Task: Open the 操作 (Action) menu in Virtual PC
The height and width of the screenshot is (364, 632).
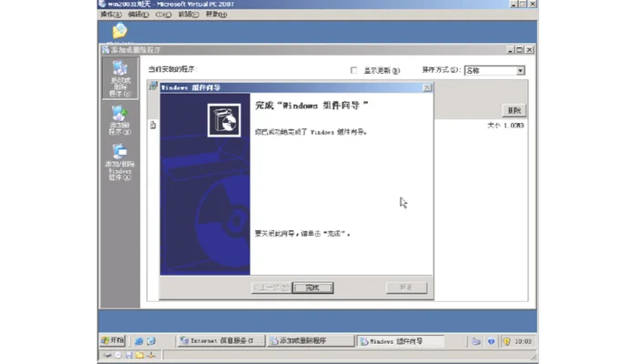Action: tap(111, 15)
